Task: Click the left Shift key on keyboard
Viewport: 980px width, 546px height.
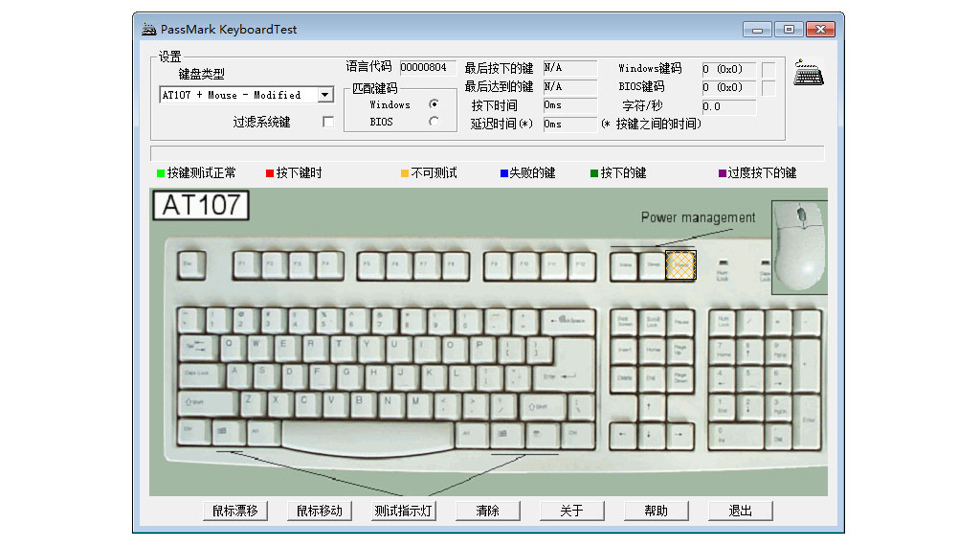Action: [208, 403]
